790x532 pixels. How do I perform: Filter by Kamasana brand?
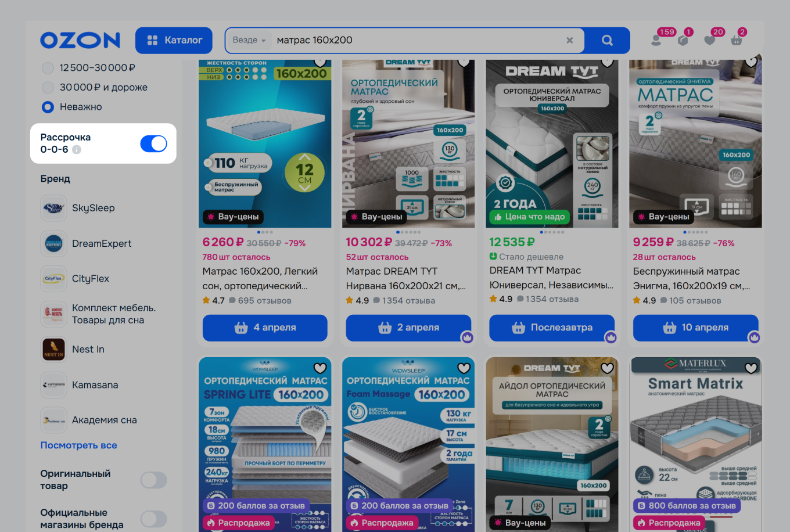(x=95, y=384)
